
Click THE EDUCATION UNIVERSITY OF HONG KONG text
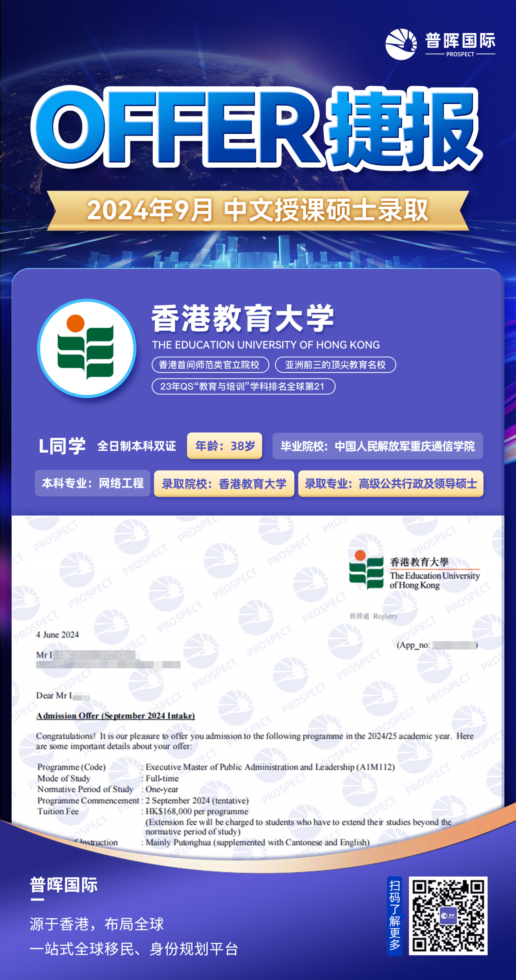coord(266,345)
